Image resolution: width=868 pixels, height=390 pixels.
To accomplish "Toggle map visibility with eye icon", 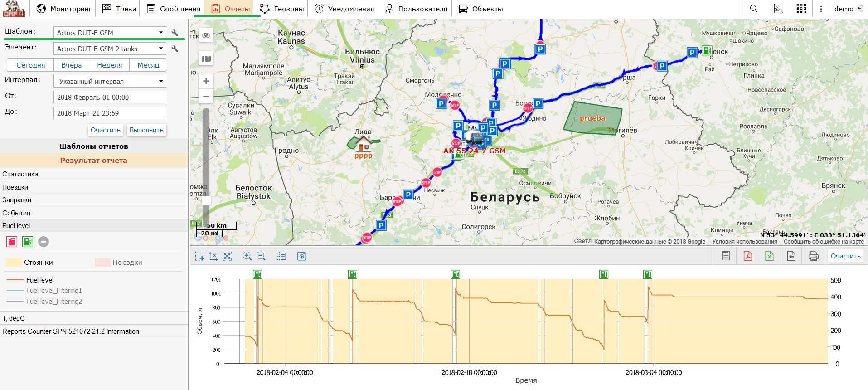I will (x=206, y=35).
